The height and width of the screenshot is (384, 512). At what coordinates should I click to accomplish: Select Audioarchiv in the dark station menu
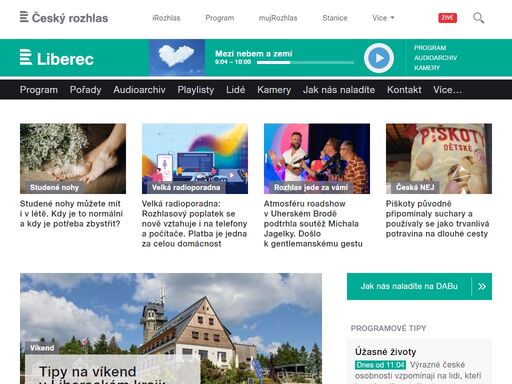(139, 90)
